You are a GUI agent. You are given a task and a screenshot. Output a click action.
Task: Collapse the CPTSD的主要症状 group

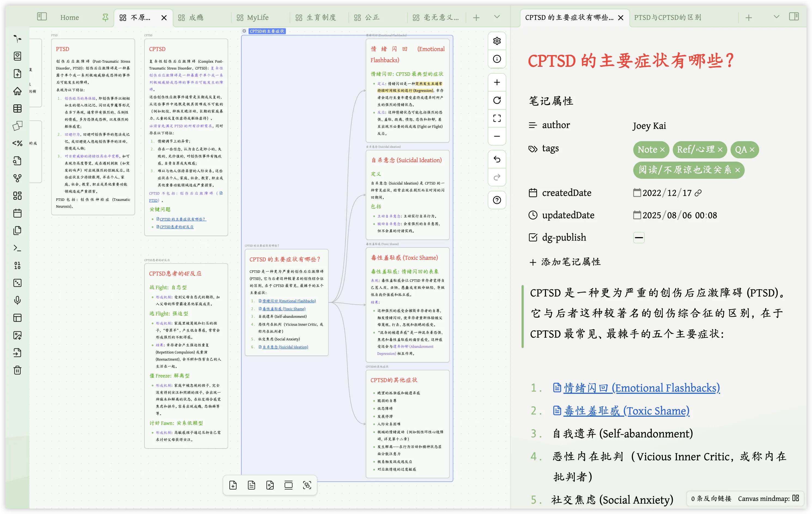(x=244, y=31)
